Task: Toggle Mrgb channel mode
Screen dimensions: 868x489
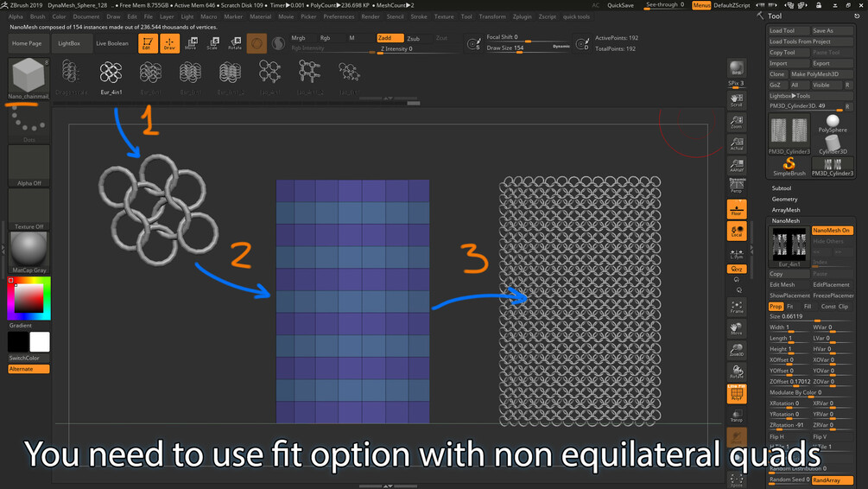Action: 298,38
